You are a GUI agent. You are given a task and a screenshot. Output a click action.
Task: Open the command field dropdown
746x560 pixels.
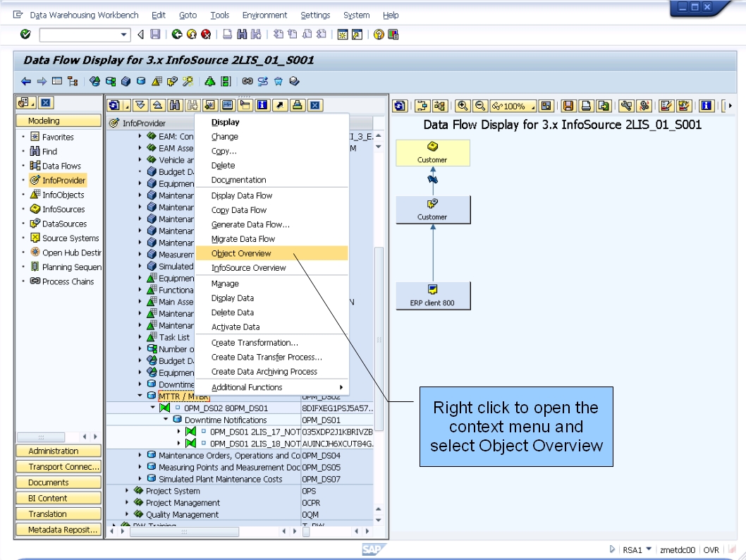click(123, 35)
